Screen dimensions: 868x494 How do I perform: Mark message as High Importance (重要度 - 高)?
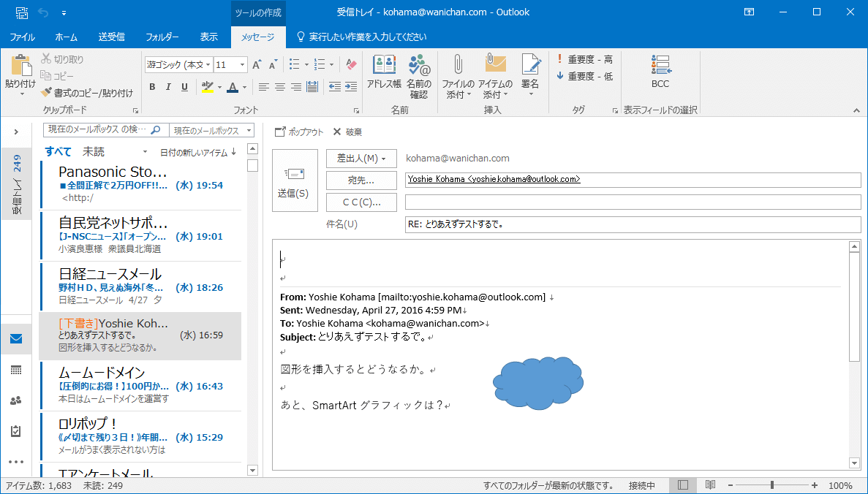[585, 59]
